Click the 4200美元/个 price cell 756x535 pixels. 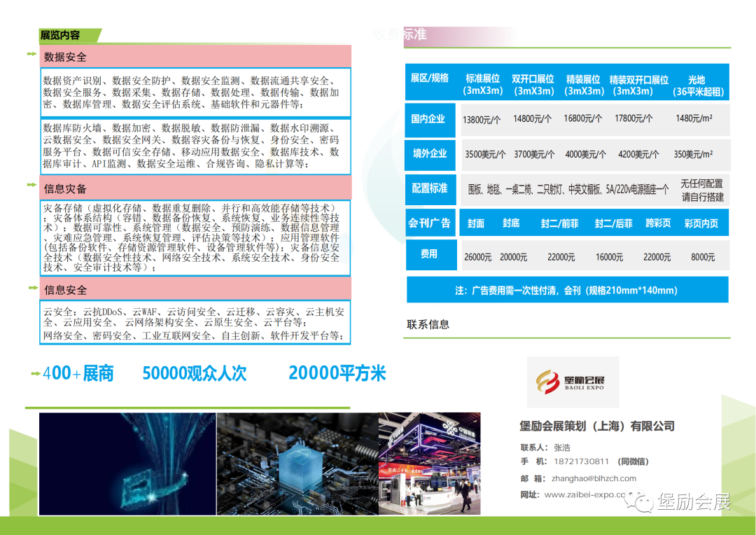click(638, 154)
